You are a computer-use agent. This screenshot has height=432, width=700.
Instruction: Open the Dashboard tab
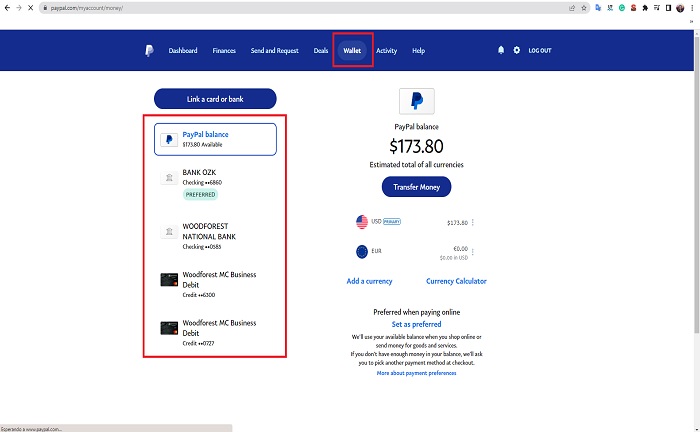tap(183, 50)
